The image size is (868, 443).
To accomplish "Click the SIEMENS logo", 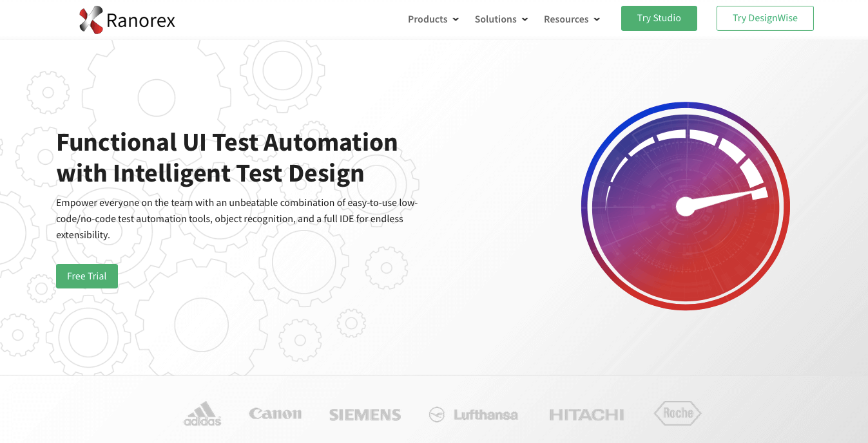I will point(365,415).
